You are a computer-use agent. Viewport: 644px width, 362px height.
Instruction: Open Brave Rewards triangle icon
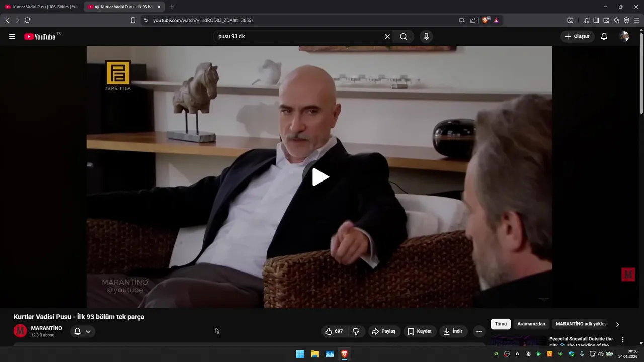pos(496,20)
